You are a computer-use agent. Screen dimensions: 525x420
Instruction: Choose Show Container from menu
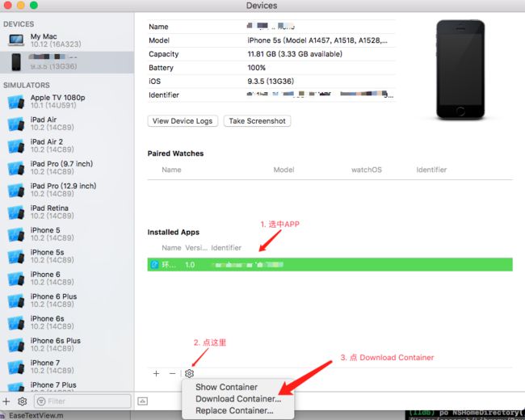226,387
